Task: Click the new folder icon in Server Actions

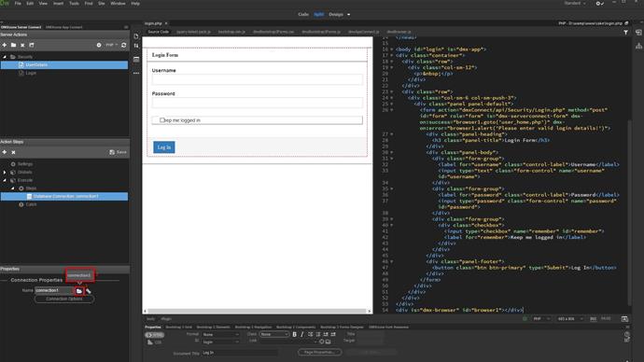Action: [x=14, y=45]
